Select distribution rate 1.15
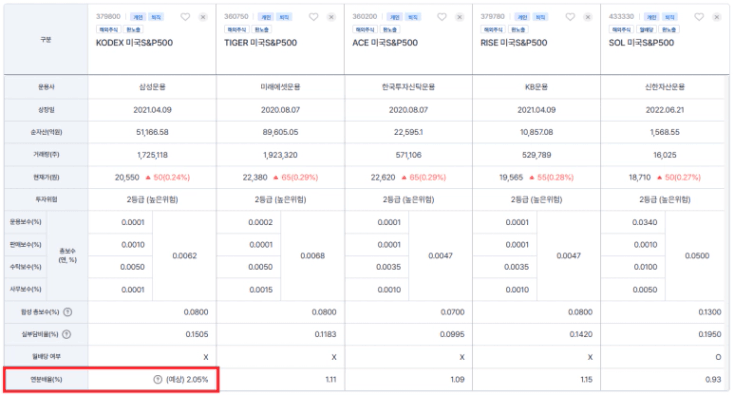The image size is (734, 395). pos(587,380)
